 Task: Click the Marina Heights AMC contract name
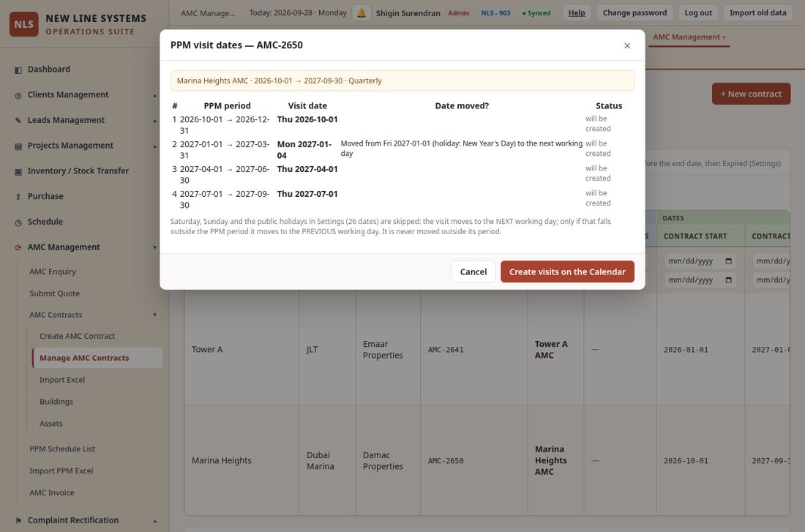pos(551,460)
